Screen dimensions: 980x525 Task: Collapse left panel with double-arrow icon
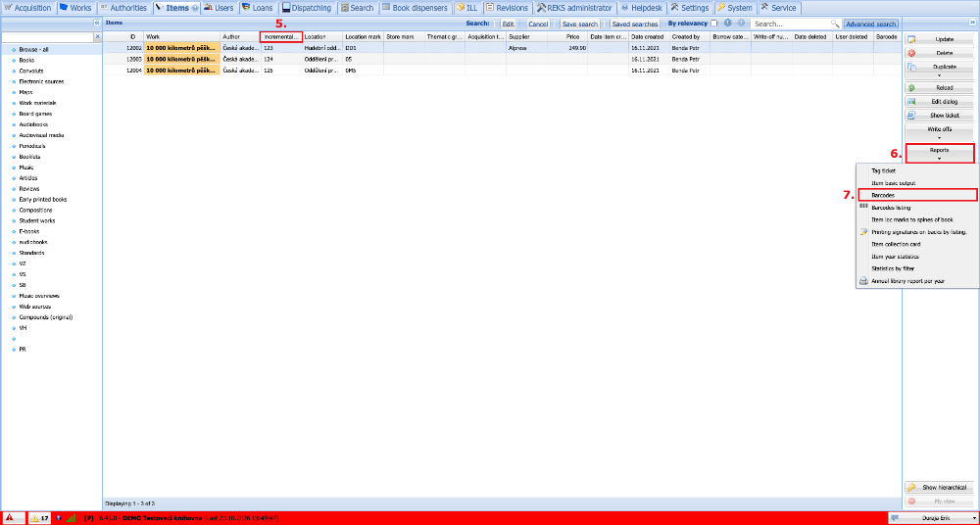click(97, 24)
